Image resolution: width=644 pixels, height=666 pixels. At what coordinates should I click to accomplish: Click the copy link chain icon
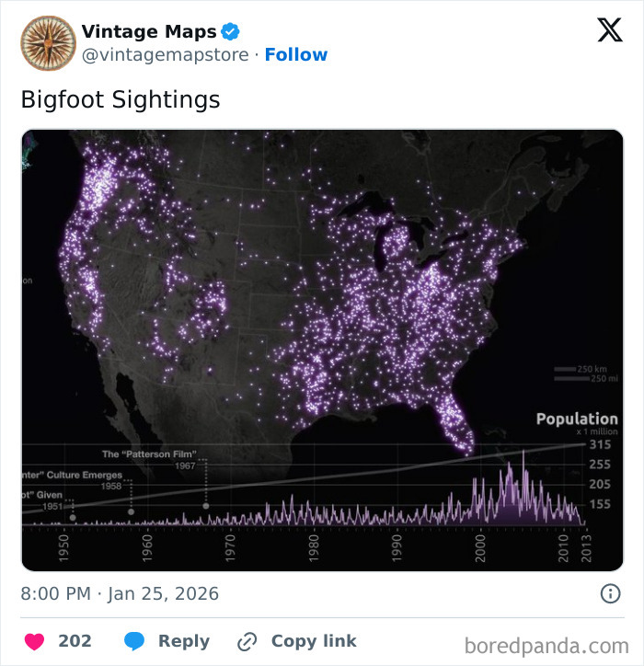247,641
